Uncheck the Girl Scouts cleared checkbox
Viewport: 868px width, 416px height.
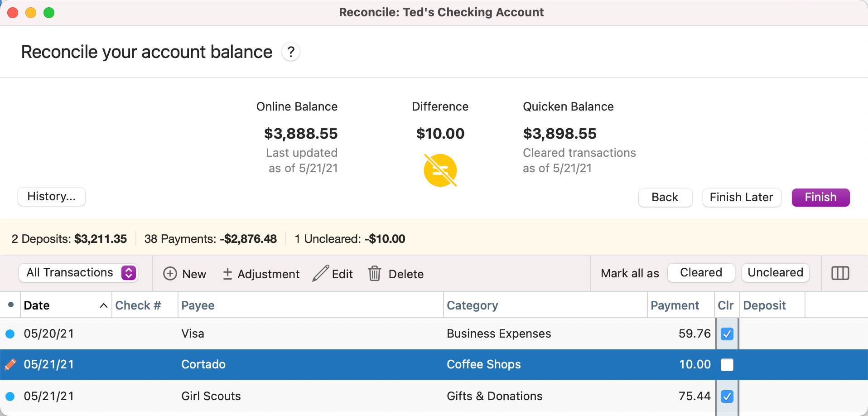point(727,397)
